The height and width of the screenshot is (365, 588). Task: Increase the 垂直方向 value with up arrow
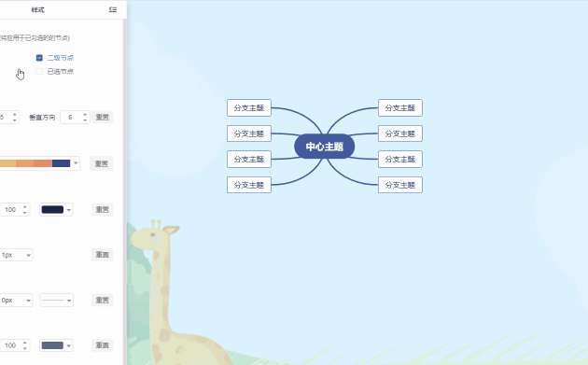85,114
